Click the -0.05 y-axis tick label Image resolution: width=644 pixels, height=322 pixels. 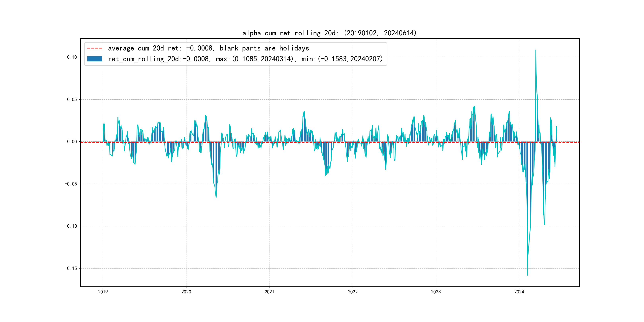tap(71, 184)
